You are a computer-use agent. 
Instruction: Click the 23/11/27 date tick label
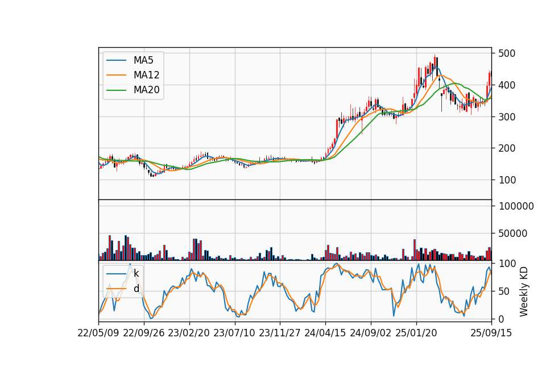(280, 333)
